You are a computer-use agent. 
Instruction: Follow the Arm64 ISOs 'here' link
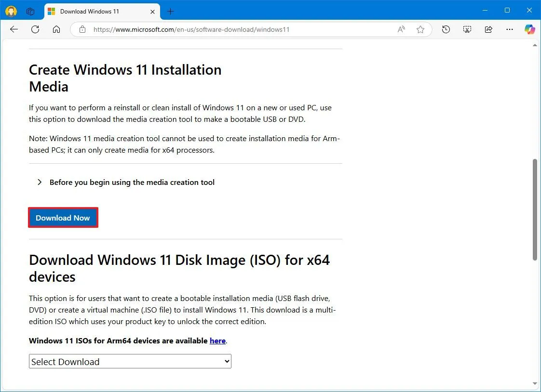coord(217,340)
